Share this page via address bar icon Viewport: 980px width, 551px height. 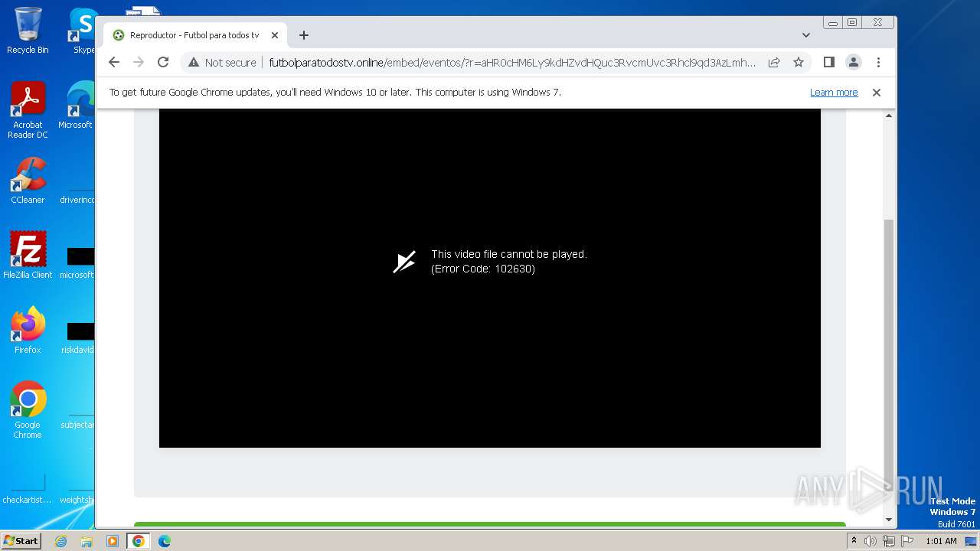coord(774,62)
